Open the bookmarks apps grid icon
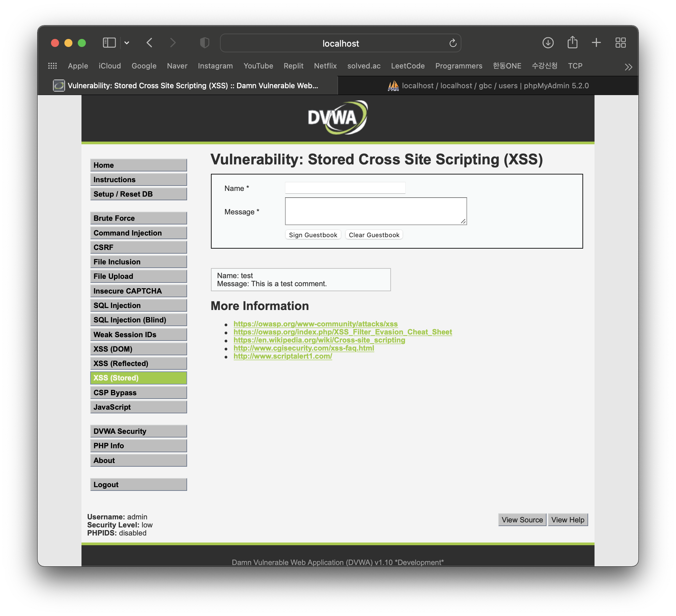 (53, 66)
